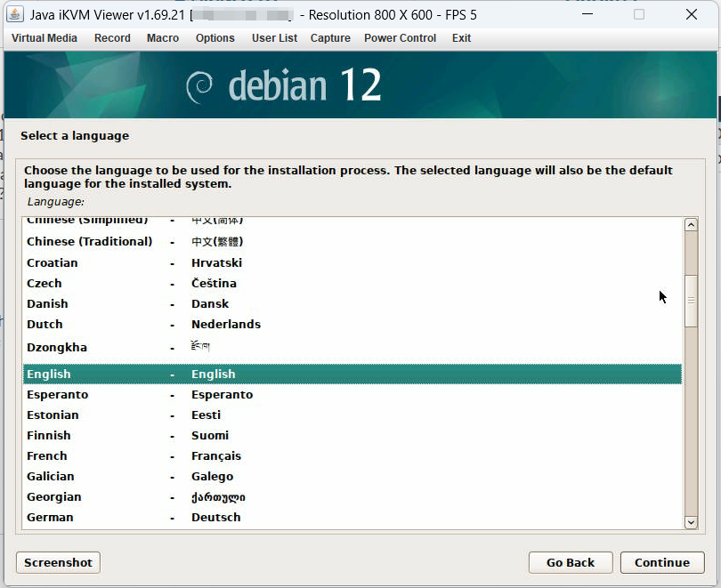Select Danish in the language list
721x588 pixels.
pos(352,304)
